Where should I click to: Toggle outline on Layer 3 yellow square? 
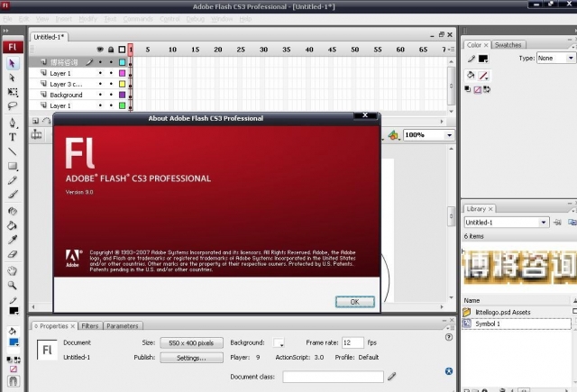point(123,84)
